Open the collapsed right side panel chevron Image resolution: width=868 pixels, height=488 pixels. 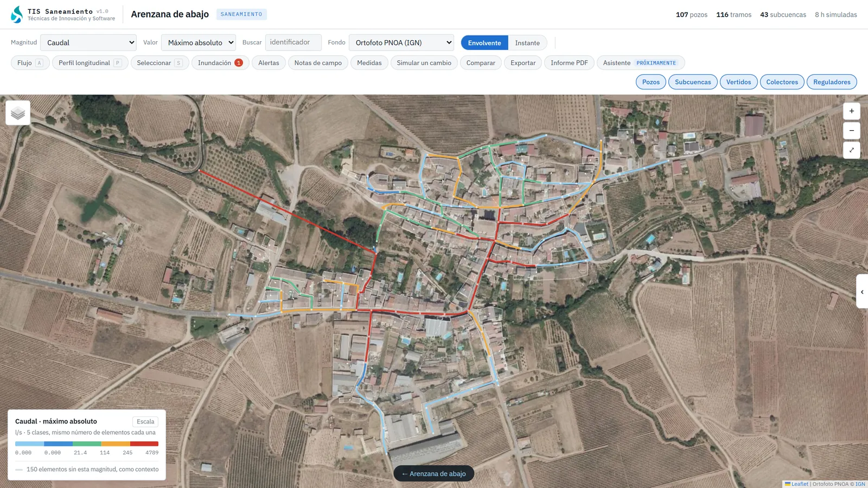(862, 292)
